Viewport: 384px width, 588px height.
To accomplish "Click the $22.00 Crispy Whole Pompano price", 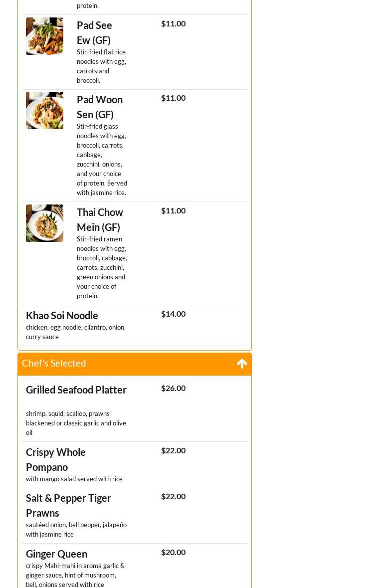I will (173, 450).
